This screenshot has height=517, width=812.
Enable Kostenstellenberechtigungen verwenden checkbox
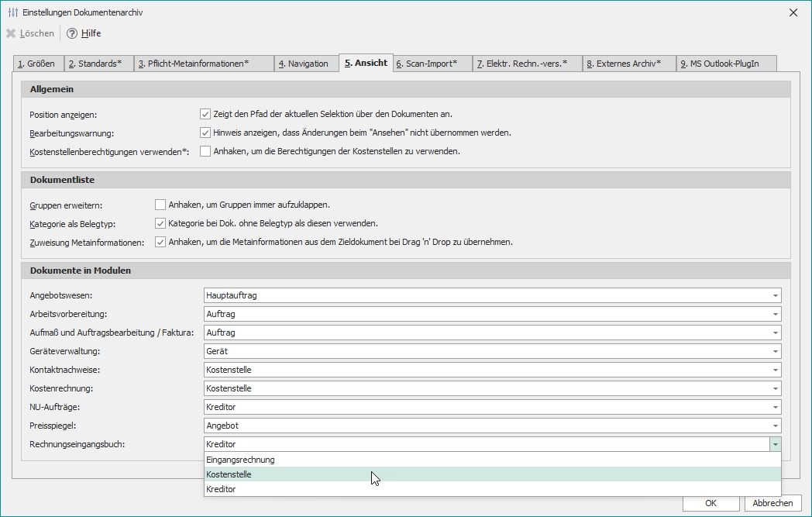[205, 151]
